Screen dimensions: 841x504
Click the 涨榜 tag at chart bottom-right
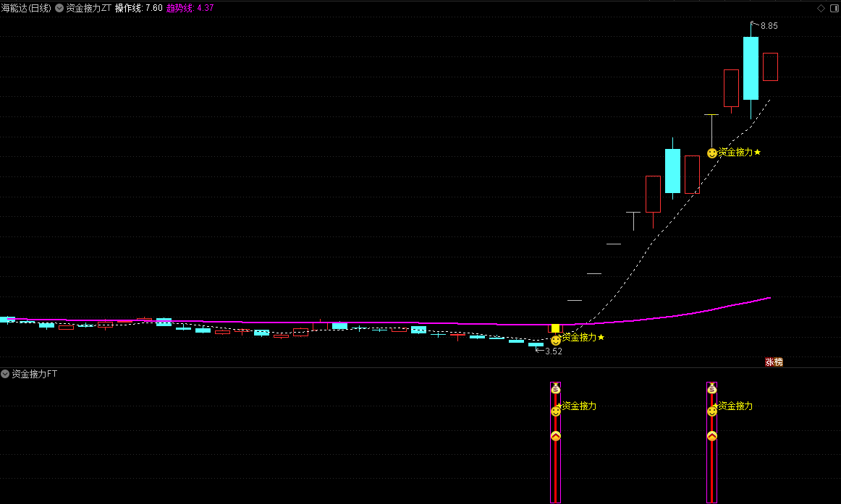coord(774,362)
